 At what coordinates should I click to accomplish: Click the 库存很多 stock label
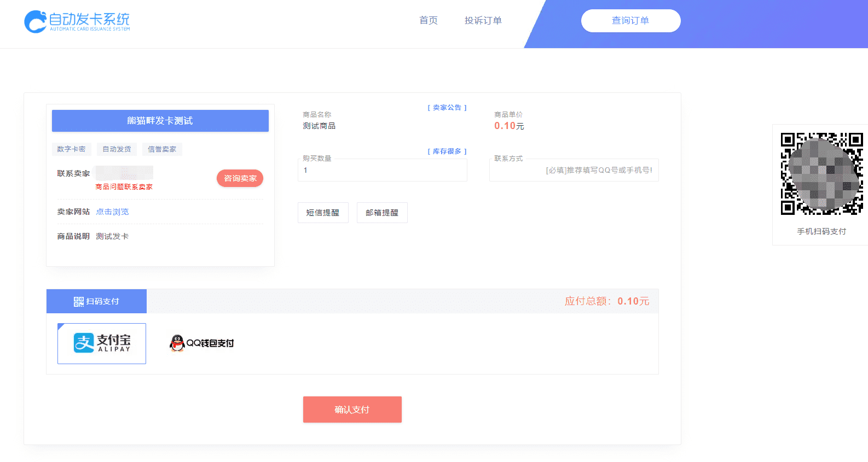tap(447, 151)
